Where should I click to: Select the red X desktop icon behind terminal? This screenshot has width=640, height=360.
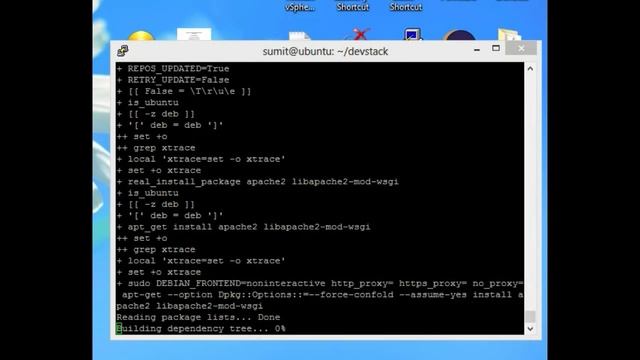(x=360, y=34)
